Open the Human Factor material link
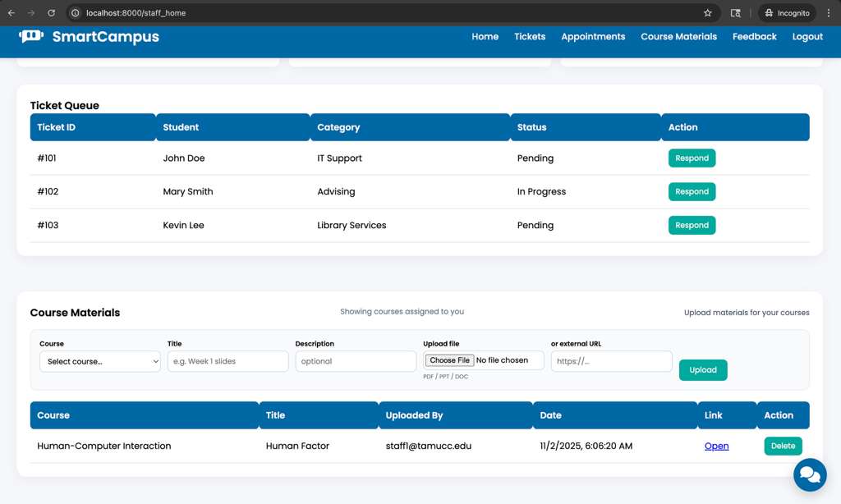Image resolution: width=841 pixels, height=504 pixels. (716, 446)
